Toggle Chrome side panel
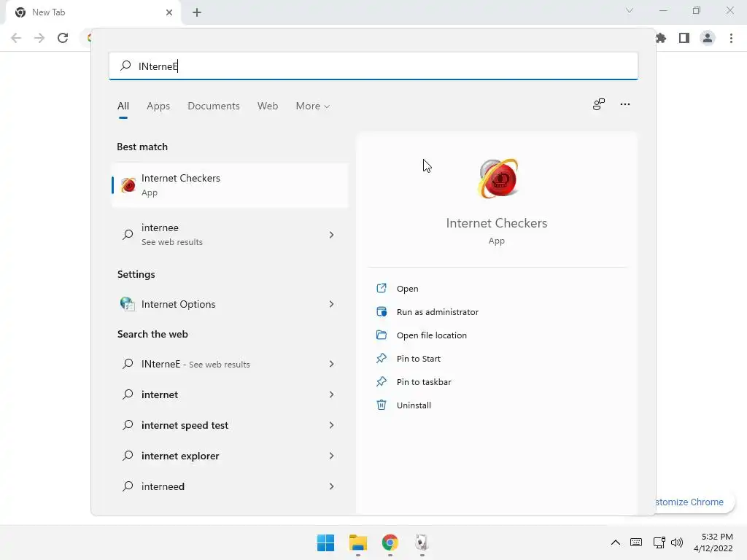Image resolution: width=747 pixels, height=560 pixels. click(684, 38)
